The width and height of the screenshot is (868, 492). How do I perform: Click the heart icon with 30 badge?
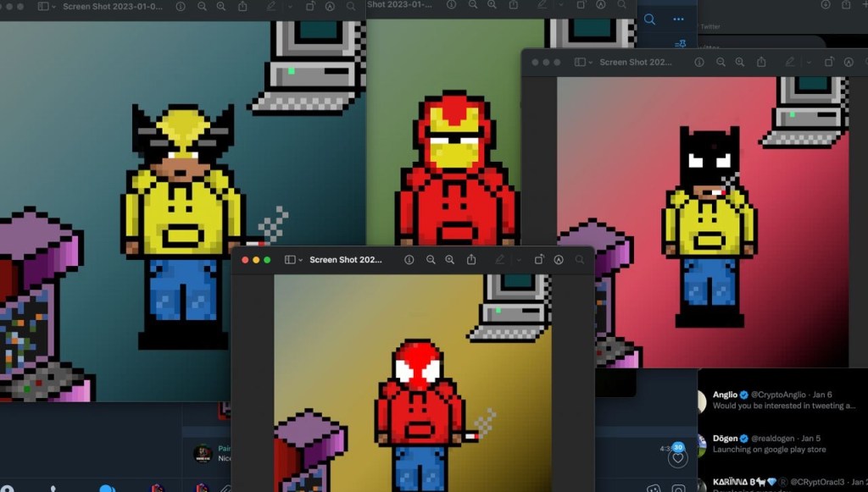point(677,457)
